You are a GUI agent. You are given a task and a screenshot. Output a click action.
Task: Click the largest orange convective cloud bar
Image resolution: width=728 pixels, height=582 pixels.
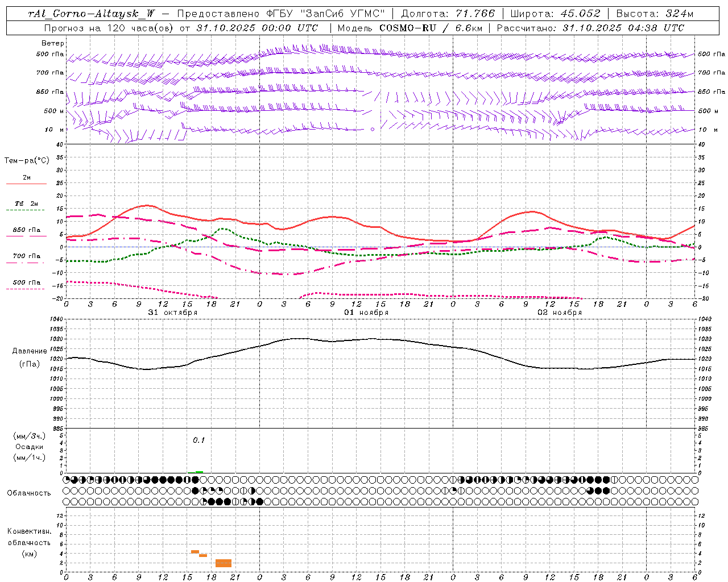pyautogui.click(x=224, y=563)
